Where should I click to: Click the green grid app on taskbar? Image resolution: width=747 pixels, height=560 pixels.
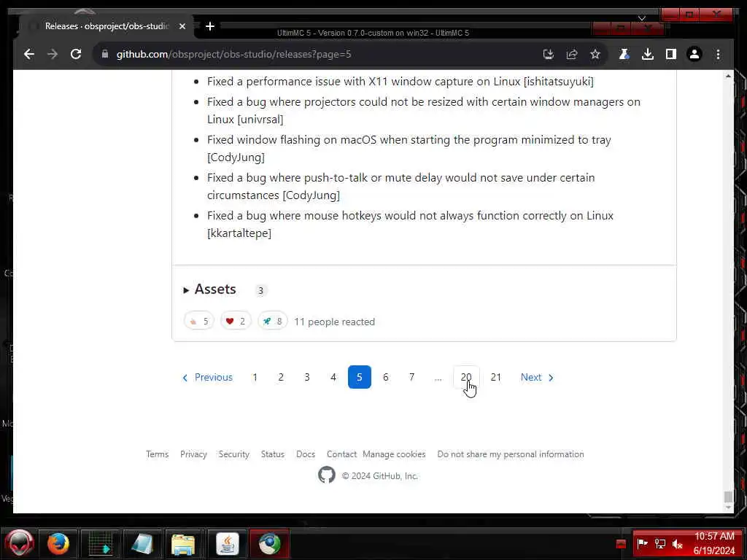101,544
